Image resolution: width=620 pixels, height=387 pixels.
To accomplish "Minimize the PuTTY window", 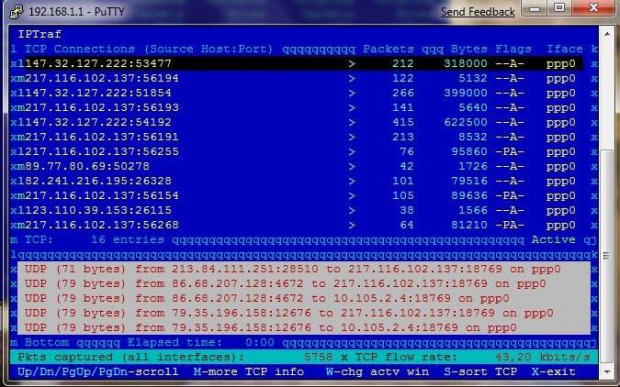I will click(535, 8).
